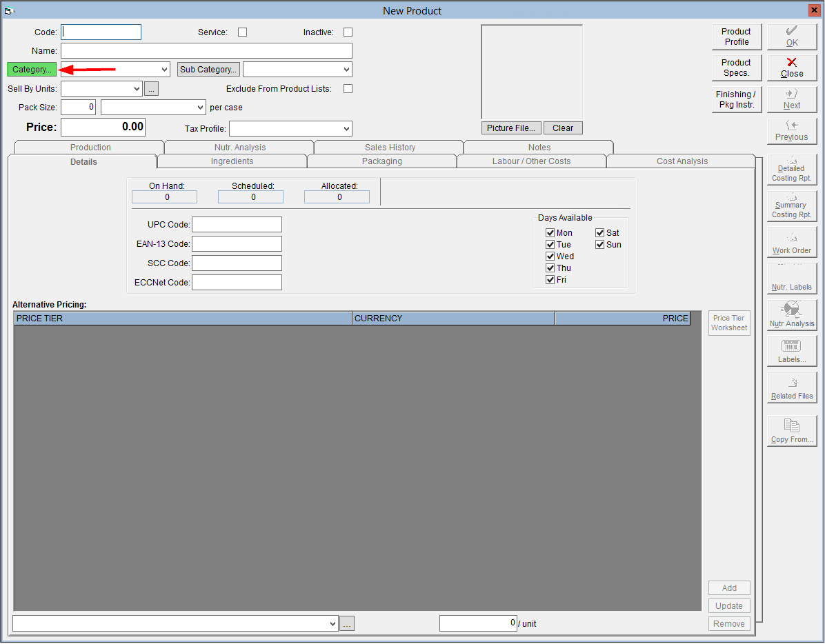Switch to the Cost Analysis tab
This screenshot has width=825, height=644.
(x=682, y=161)
